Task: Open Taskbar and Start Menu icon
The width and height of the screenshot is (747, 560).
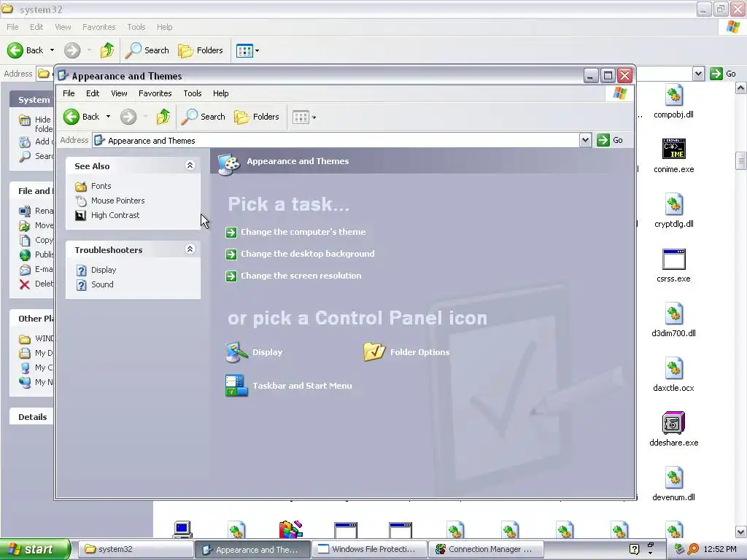Action: (288, 386)
